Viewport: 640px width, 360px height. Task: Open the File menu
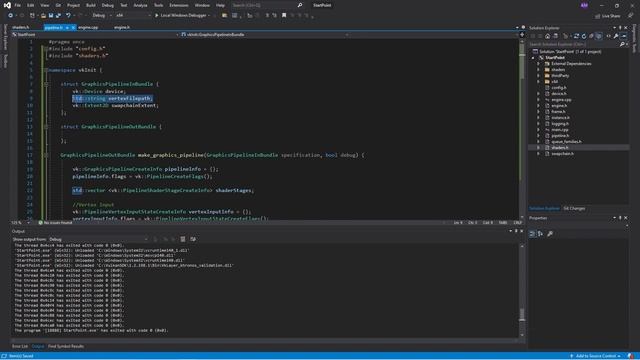(x=17, y=5)
